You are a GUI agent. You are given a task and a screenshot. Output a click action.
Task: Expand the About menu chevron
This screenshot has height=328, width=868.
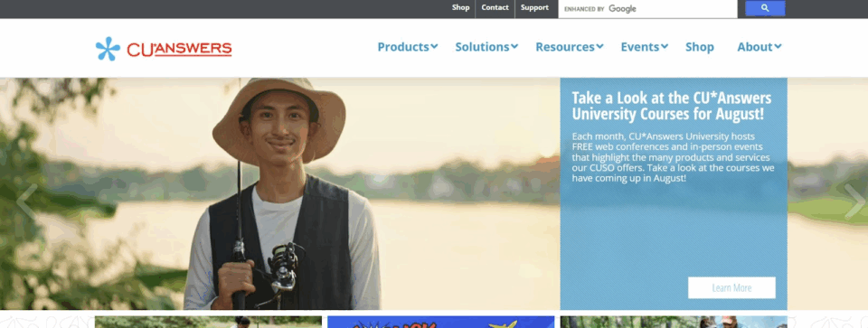click(778, 46)
